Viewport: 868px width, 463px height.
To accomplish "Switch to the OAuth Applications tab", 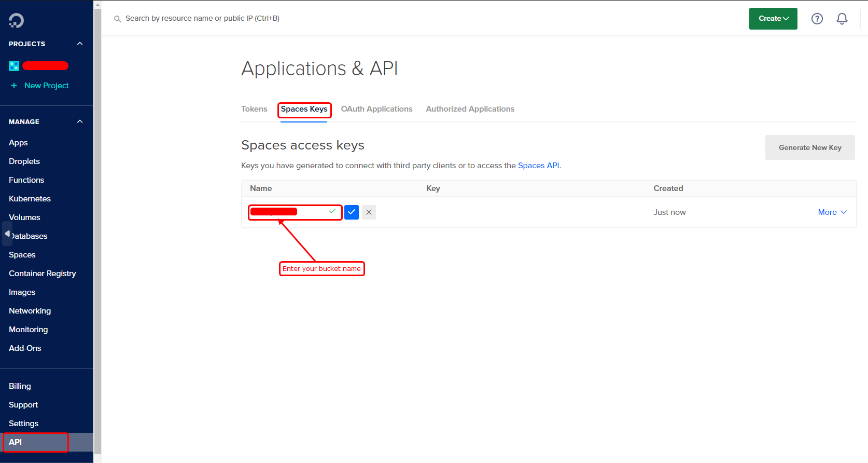I will (376, 109).
